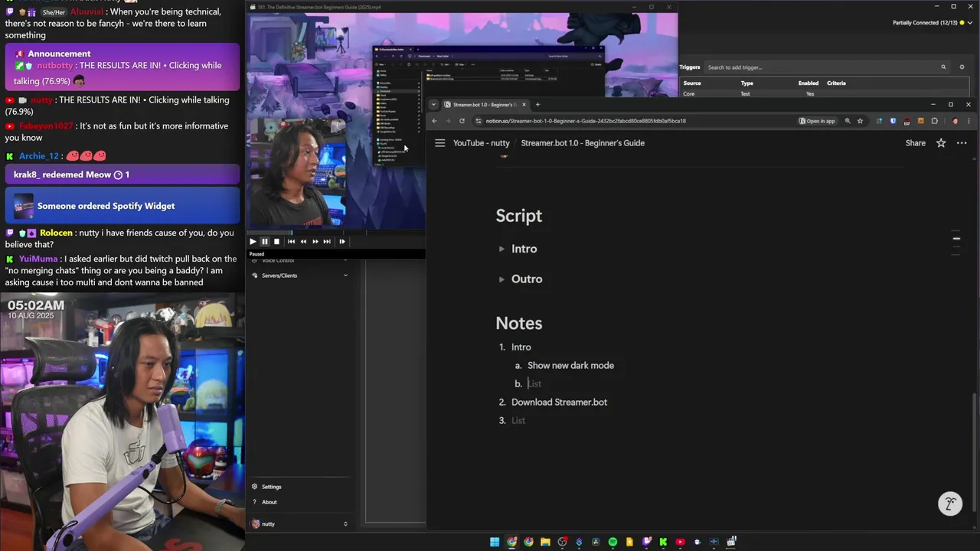Fast forward the video in media player

[315, 241]
